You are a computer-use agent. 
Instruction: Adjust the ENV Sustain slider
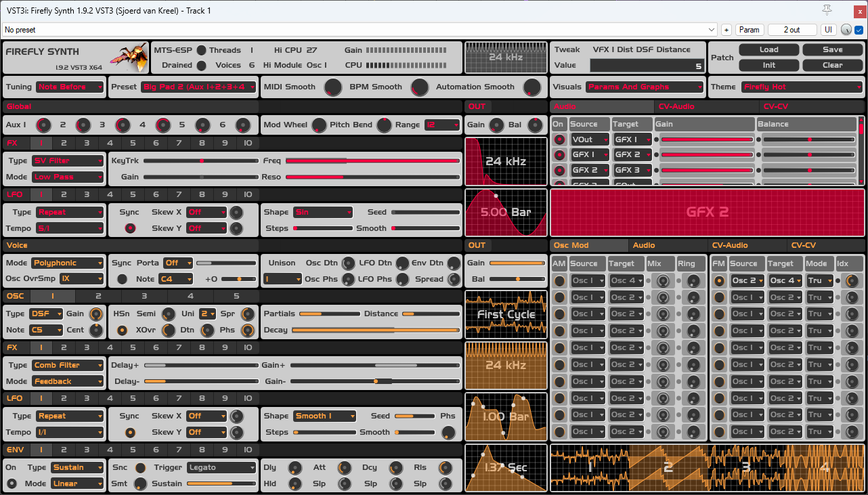221,483
